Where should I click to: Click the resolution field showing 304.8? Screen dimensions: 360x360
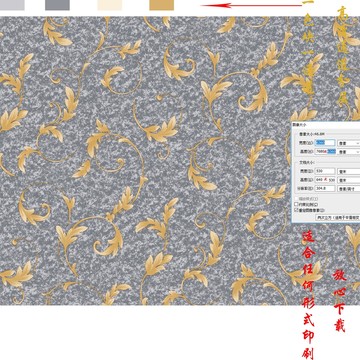[x=325, y=188]
